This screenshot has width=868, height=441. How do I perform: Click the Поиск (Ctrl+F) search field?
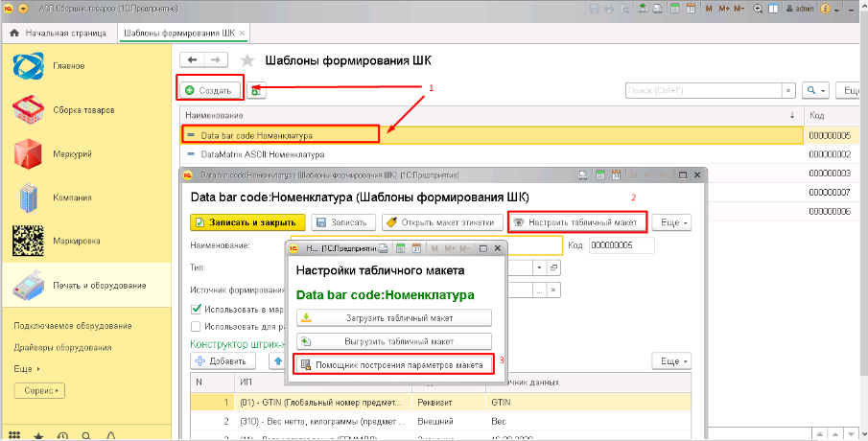(x=704, y=91)
